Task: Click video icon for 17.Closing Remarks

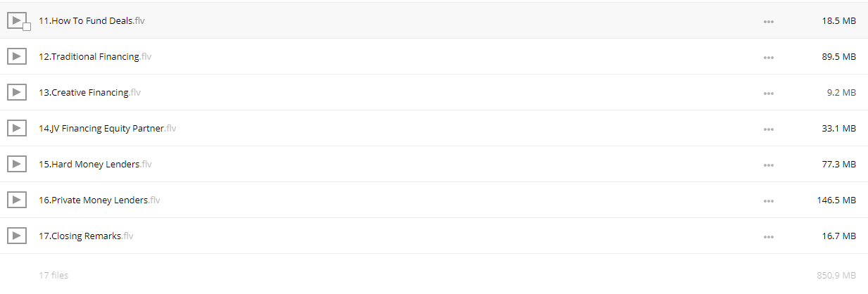Action: [x=17, y=236]
